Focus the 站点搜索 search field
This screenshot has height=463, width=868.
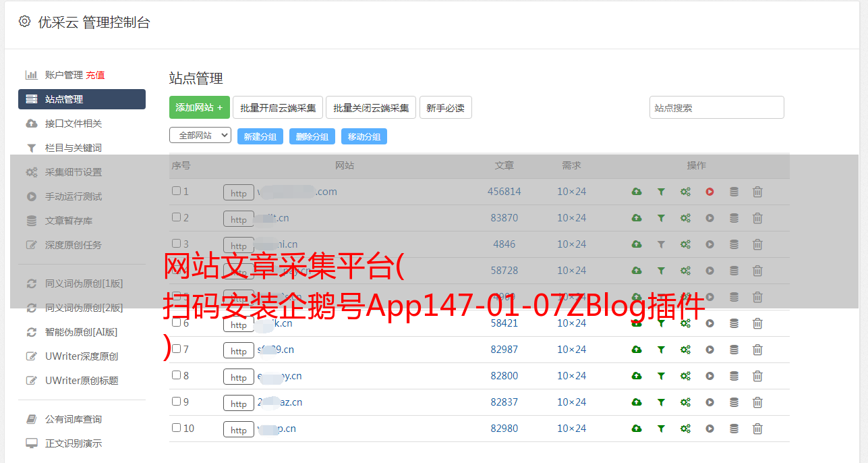pyautogui.click(x=717, y=107)
